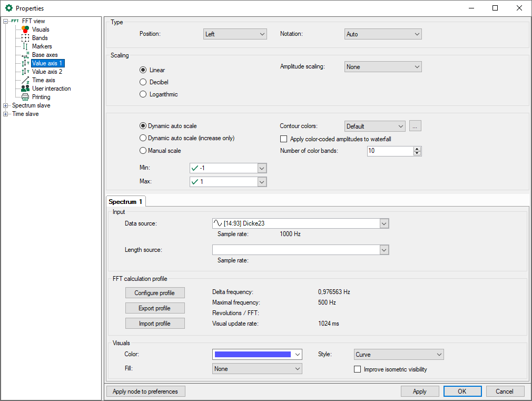Select the Decibel scaling option
532x401 pixels.
[x=143, y=82]
